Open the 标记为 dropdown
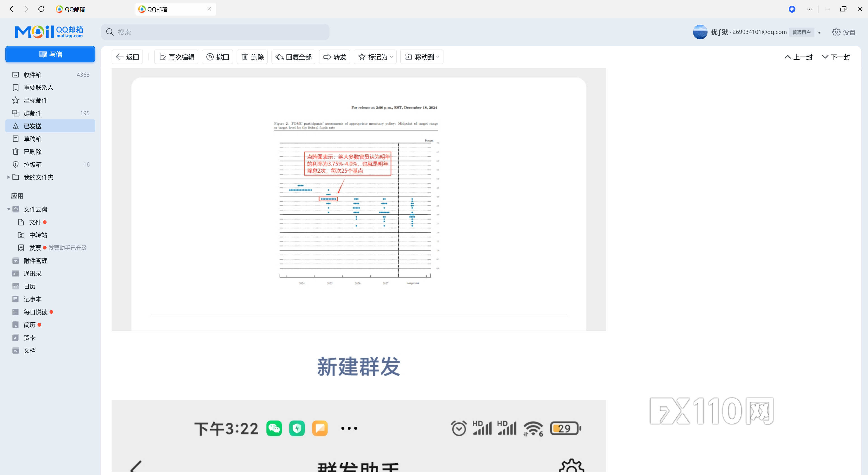Image resolution: width=868 pixels, height=475 pixels. (375, 57)
